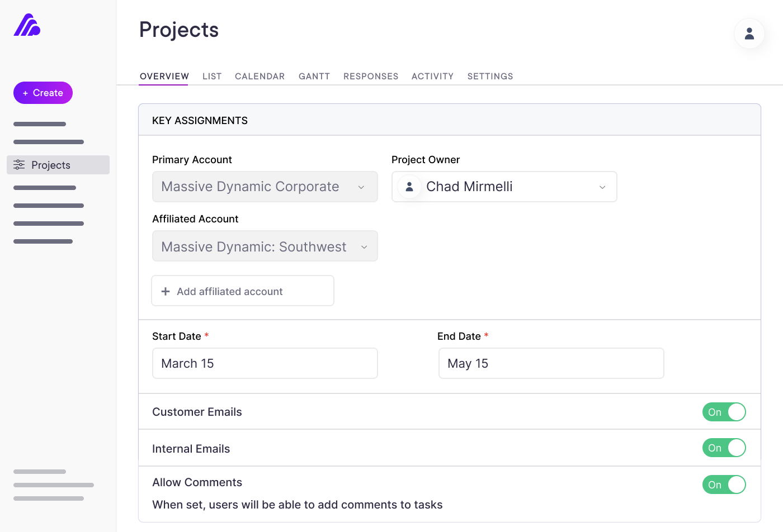Open the Gantt tab

pos(314,76)
